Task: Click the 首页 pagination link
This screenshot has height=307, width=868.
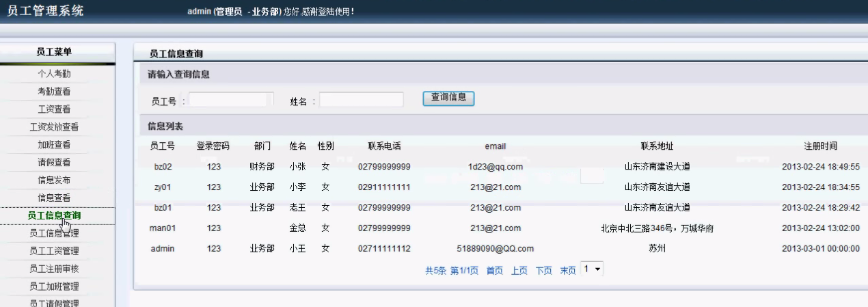Action: pos(494,271)
